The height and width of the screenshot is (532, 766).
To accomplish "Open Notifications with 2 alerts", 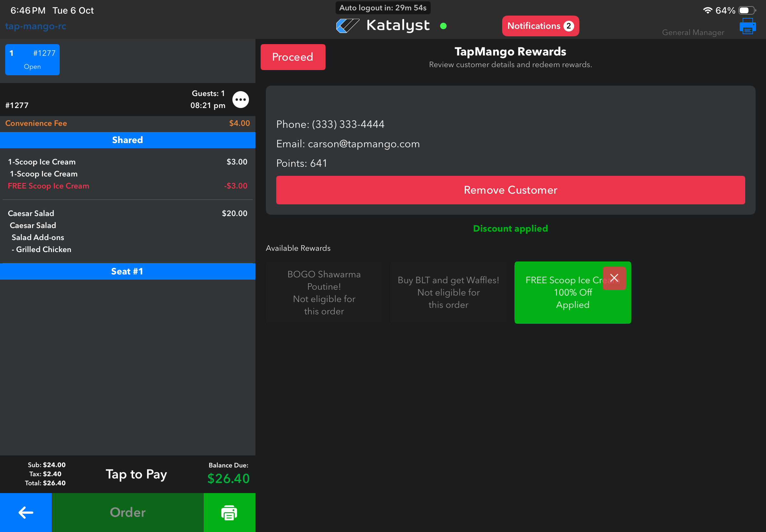I will coord(540,26).
